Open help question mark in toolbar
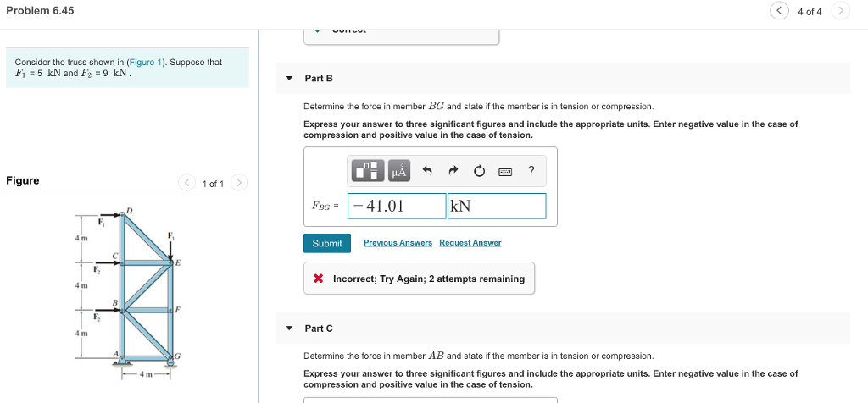Viewport: 868px width, 403px height. tap(531, 171)
